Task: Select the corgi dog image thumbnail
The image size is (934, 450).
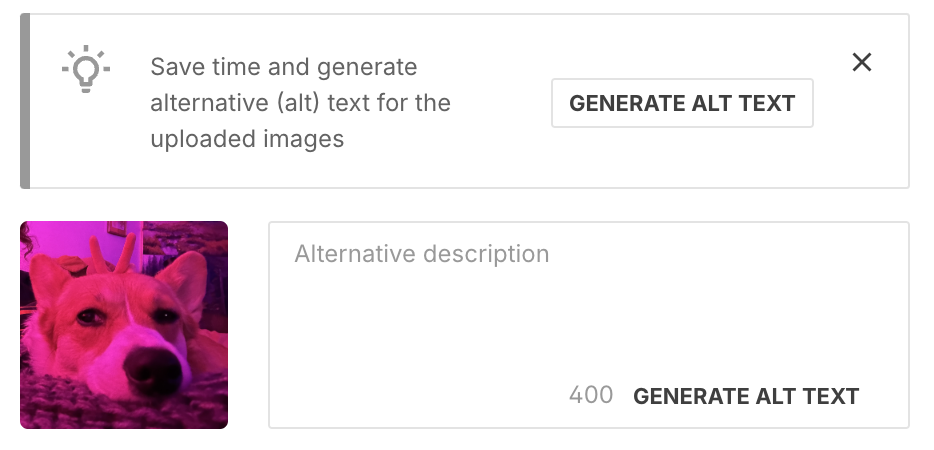Action: [124, 325]
